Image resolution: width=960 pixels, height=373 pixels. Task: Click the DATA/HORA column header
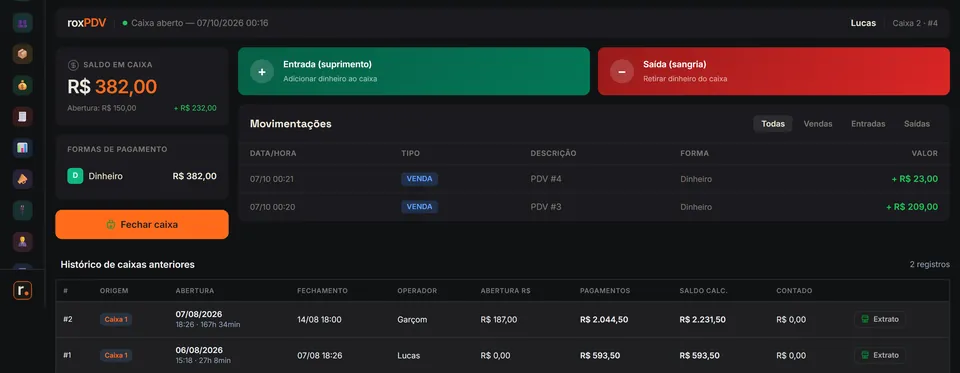(x=273, y=153)
